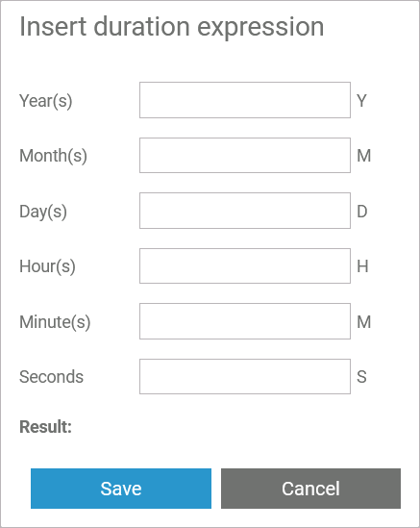
Task: Cancel the duration dialog
Action: coord(310,489)
